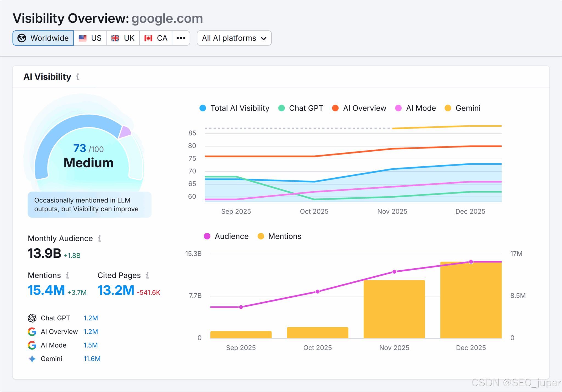This screenshot has width=562, height=392.
Task: Click the Google icon beside AI Mode
Action: pyautogui.click(x=32, y=345)
